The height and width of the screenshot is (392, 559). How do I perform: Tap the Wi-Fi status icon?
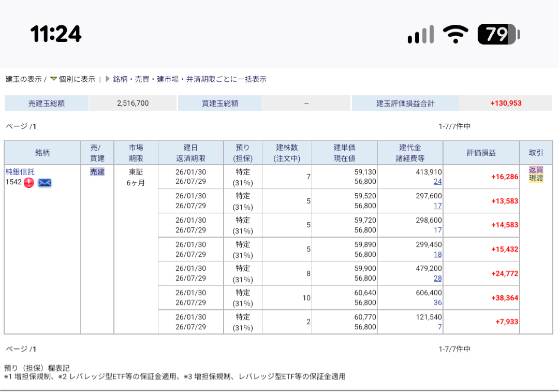point(455,34)
